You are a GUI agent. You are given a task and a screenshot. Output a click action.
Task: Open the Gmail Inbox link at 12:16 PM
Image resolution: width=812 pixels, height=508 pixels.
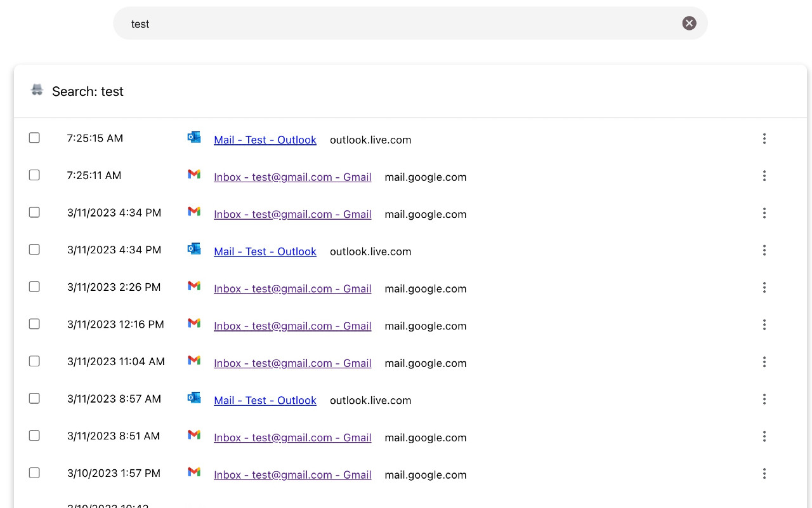pyautogui.click(x=292, y=326)
